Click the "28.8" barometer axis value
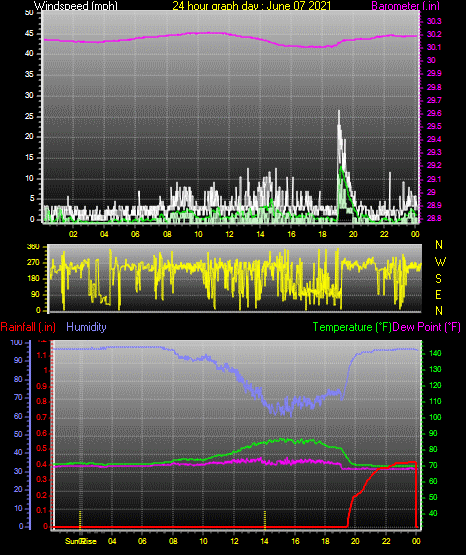Viewport: 466px width, 555px height. tap(434, 218)
